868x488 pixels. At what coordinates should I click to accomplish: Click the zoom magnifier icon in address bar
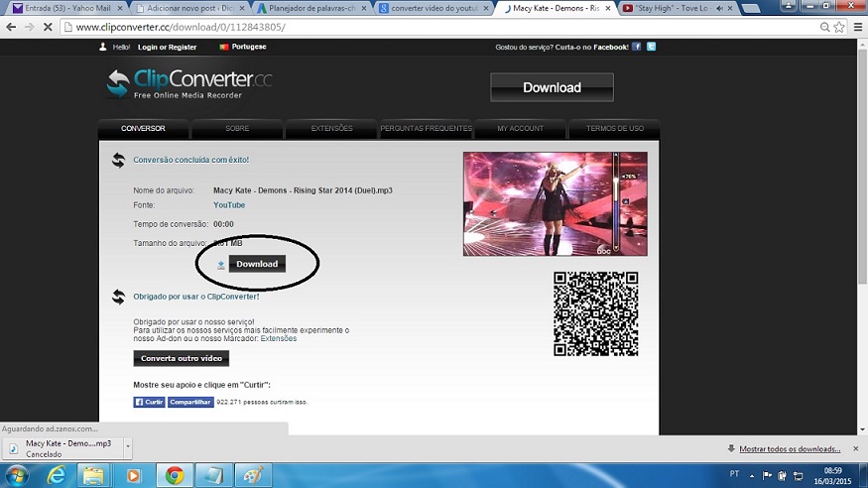pyautogui.click(x=824, y=27)
